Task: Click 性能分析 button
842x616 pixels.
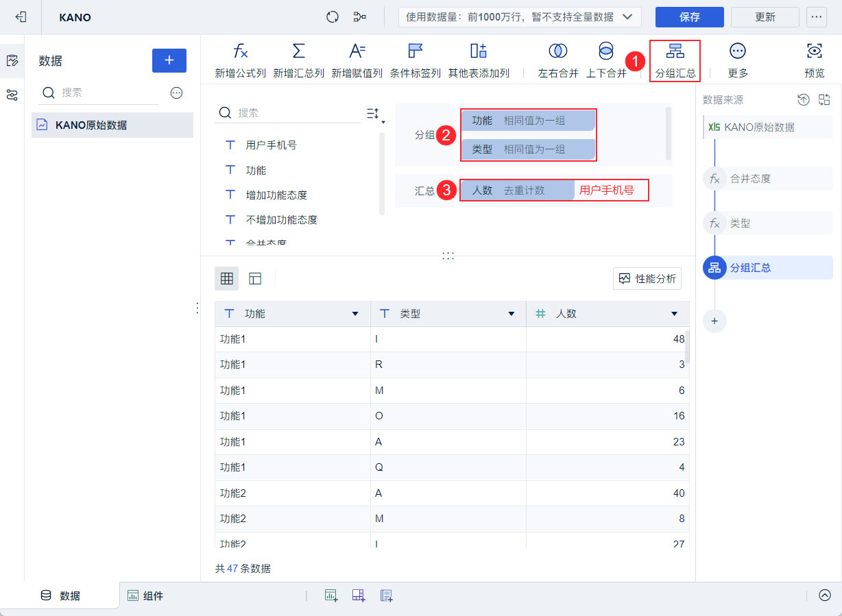Action: pyautogui.click(x=647, y=278)
